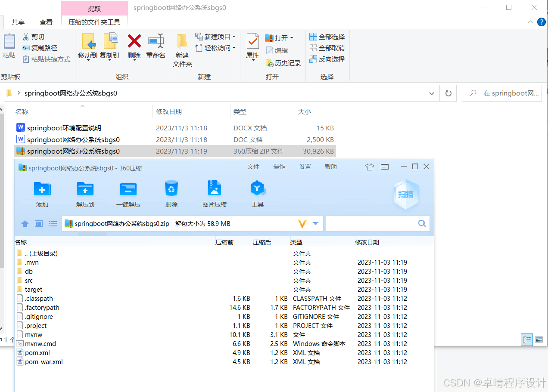This screenshot has height=392, width=548.
Task: Go up one level with the up arrow in 360压缩
Action: point(25,224)
